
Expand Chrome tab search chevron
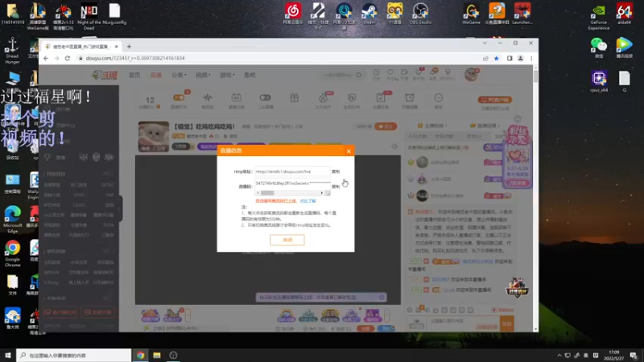tap(485, 43)
